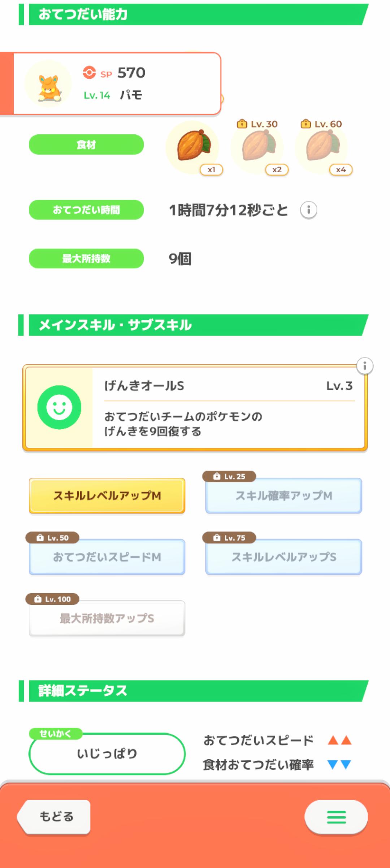
Task: Tap the げんきオールS main skill card
Action: tap(227, 408)
